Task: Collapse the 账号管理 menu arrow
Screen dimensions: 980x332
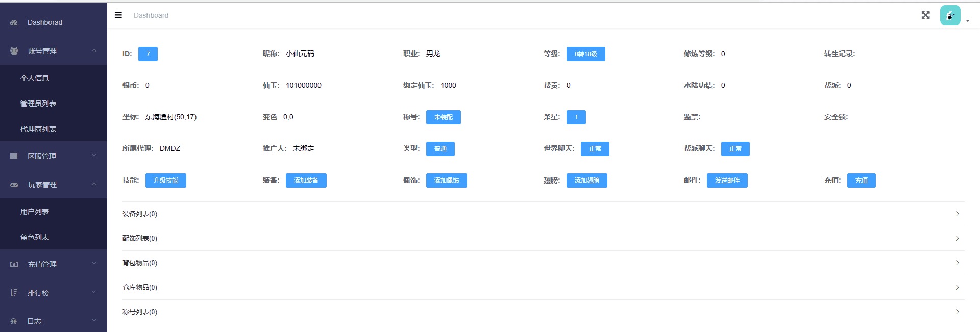Action: coord(94,50)
